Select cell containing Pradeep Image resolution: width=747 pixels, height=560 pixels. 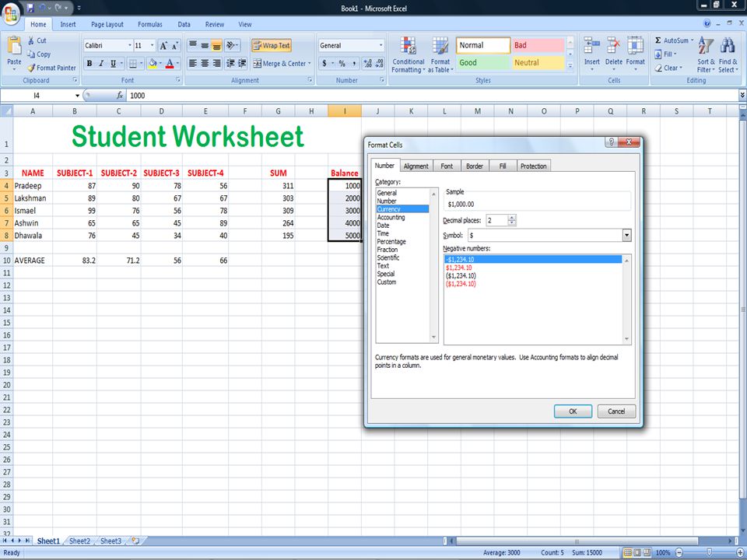(33, 186)
